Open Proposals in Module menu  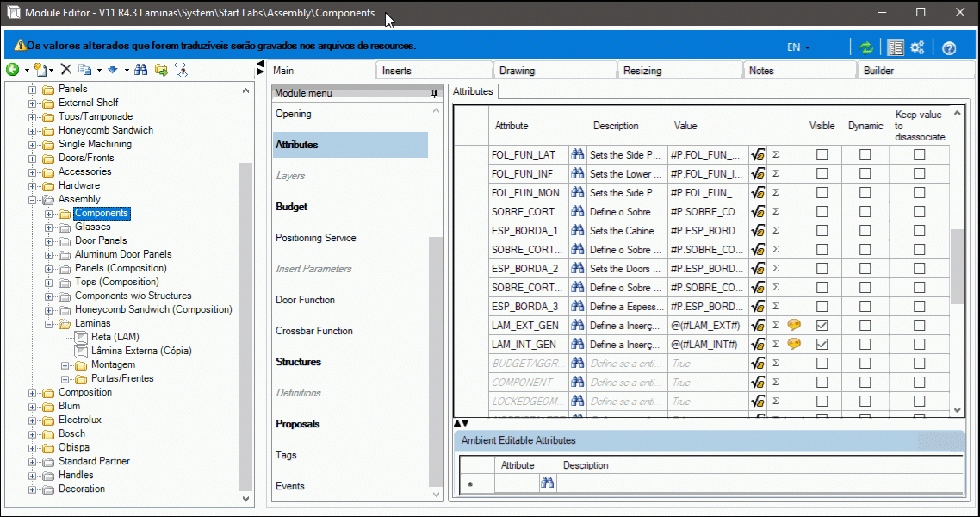[x=297, y=424]
